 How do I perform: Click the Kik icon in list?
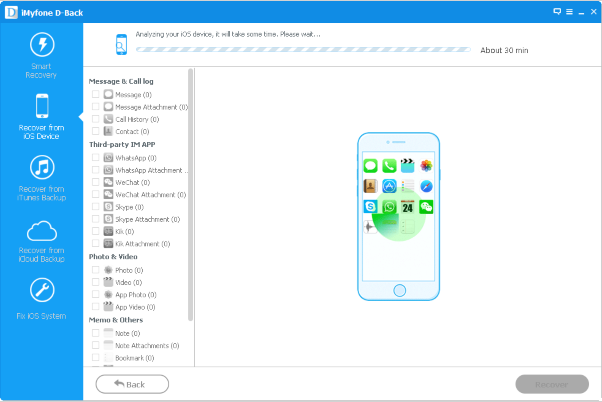[x=108, y=232]
